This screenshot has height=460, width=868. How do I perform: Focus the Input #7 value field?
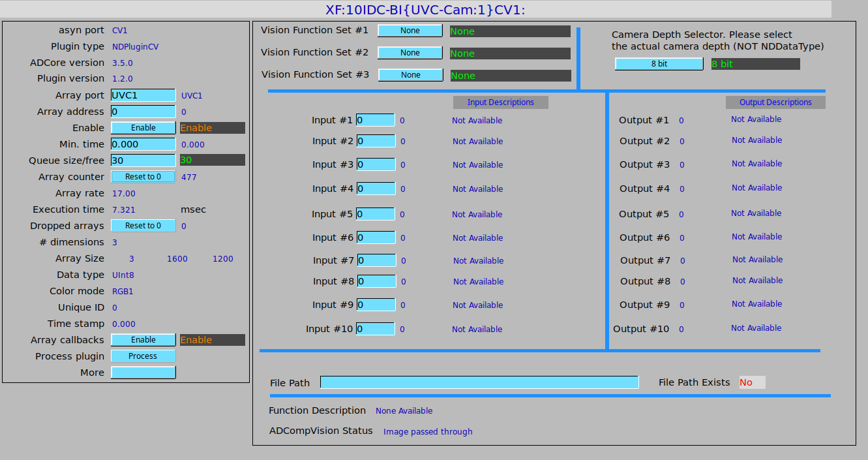[x=377, y=260]
